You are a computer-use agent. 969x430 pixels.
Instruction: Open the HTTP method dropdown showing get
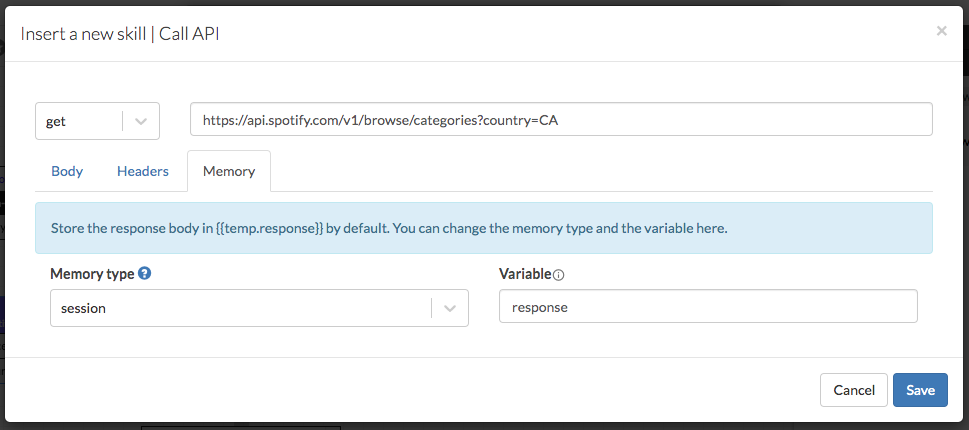tap(80, 121)
